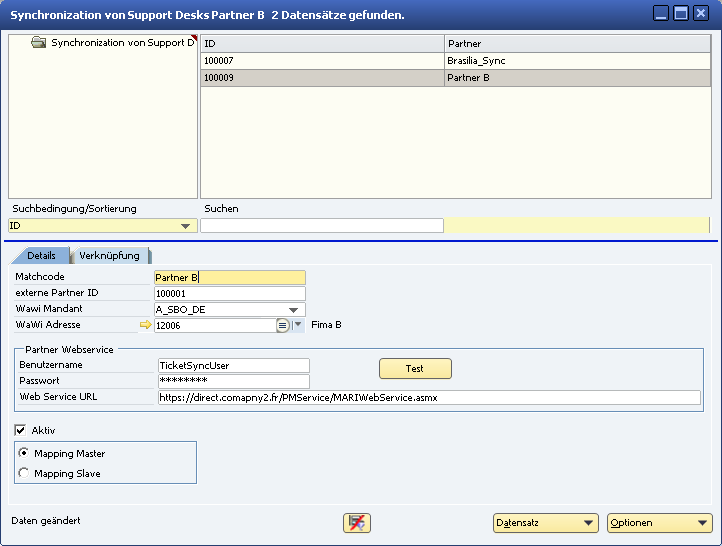This screenshot has width=722, height=546.
Task: Click the Suchen search input field
Action: click(322, 226)
